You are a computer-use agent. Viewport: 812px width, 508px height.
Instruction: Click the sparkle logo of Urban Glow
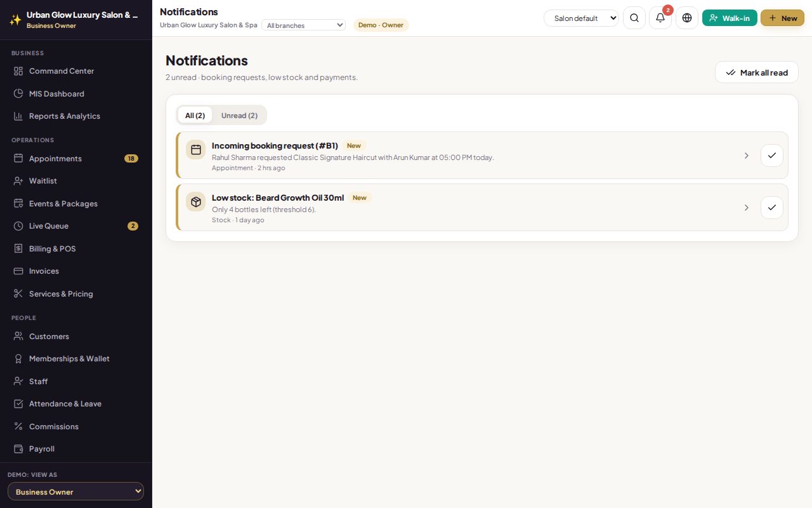pos(15,20)
